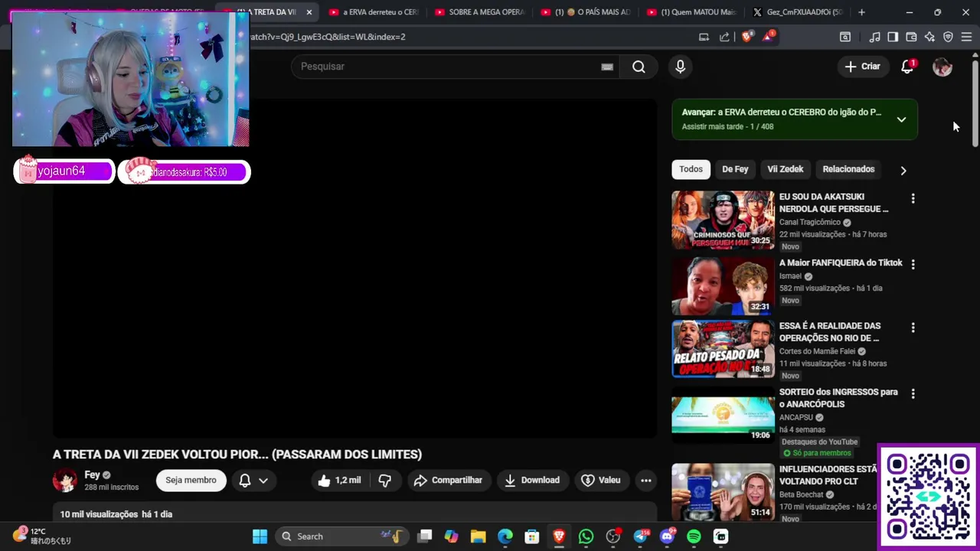Viewport: 980px width, 551px height.
Task: Like the video with thumbs up
Action: coord(339,481)
